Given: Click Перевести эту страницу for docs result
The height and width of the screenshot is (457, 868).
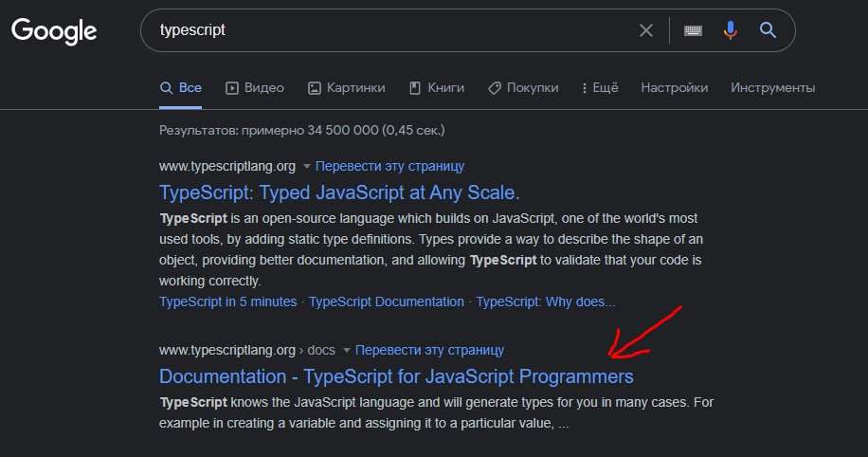Looking at the screenshot, I should tap(429, 350).
